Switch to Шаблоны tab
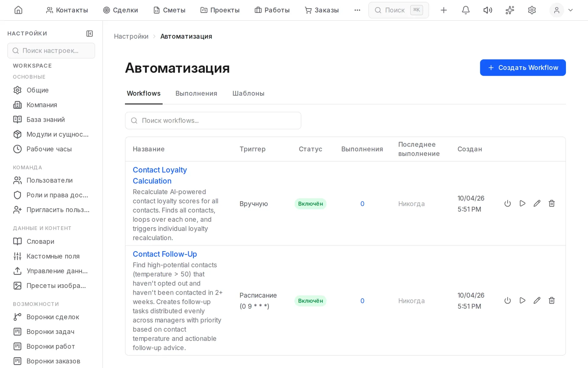The width and height of the screenshot is (588, 368). point(248,94)
